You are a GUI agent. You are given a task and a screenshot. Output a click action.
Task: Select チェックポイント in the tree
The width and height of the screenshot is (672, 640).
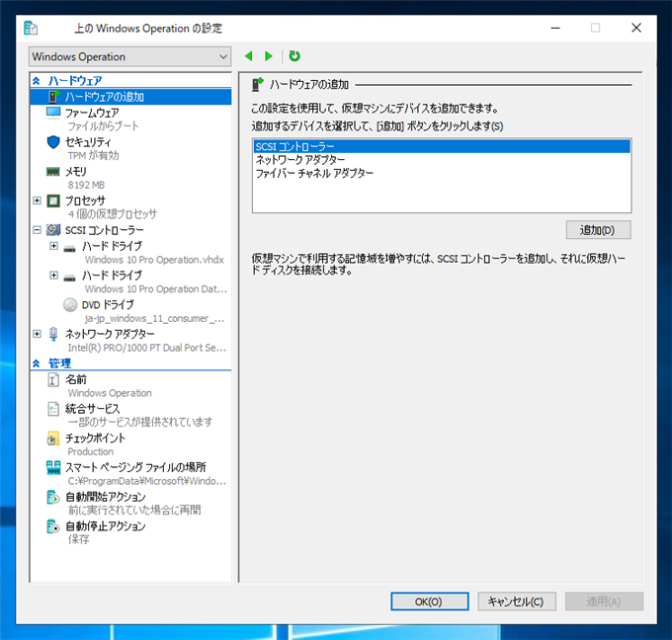click(95, 439)
